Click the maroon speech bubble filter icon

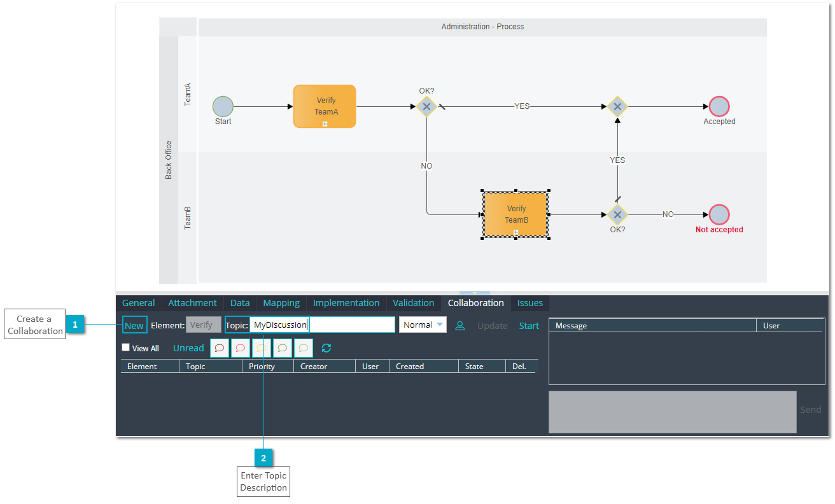[x=220, y=348]
